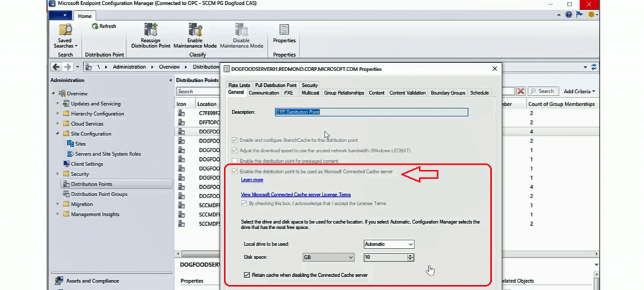
Task: Open Properties from the ribbon
Action: point(284,31)
